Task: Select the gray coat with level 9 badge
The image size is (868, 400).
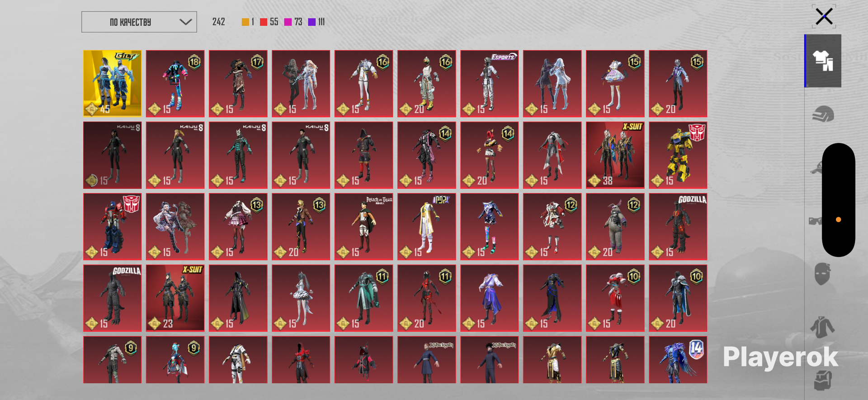Action: [112, 360]
